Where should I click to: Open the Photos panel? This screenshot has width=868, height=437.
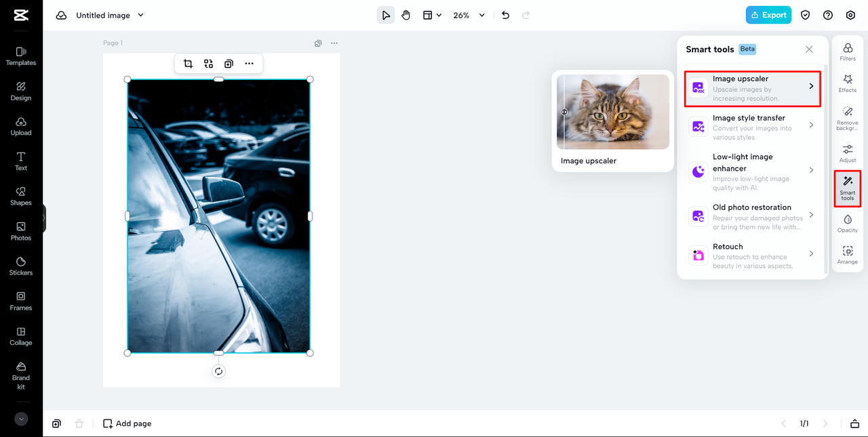[21, 232]
